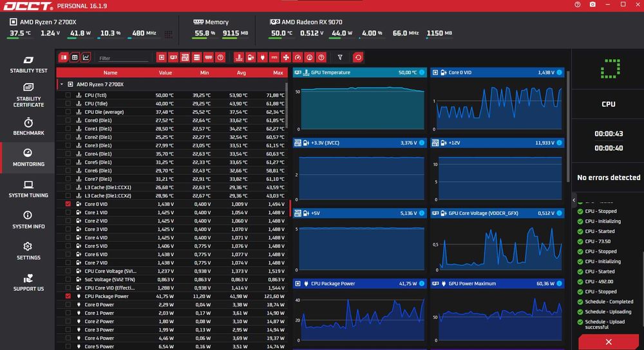
Task: Click the graphs panel vertical scrollbar
Action: [569, 126]
